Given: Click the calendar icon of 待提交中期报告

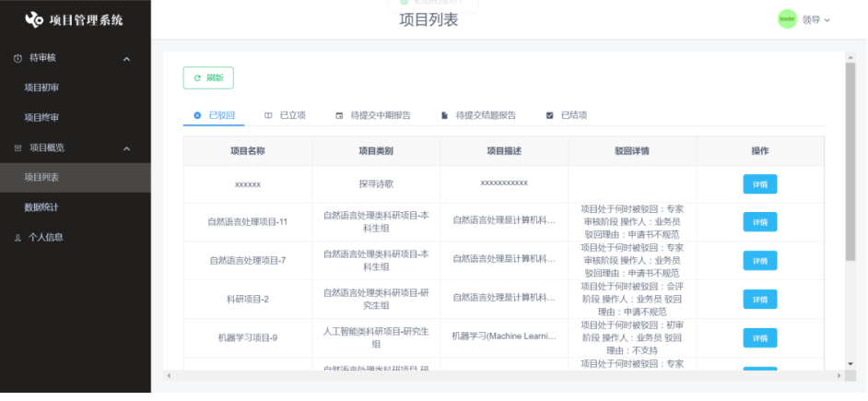Looking at the screenshot, I should coord(339,115).
